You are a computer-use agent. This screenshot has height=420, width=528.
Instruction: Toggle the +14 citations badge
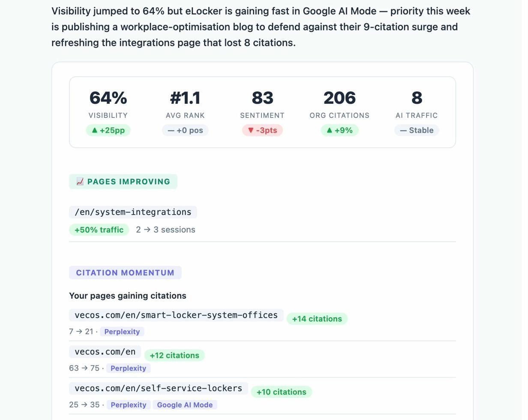click(317, 318)
